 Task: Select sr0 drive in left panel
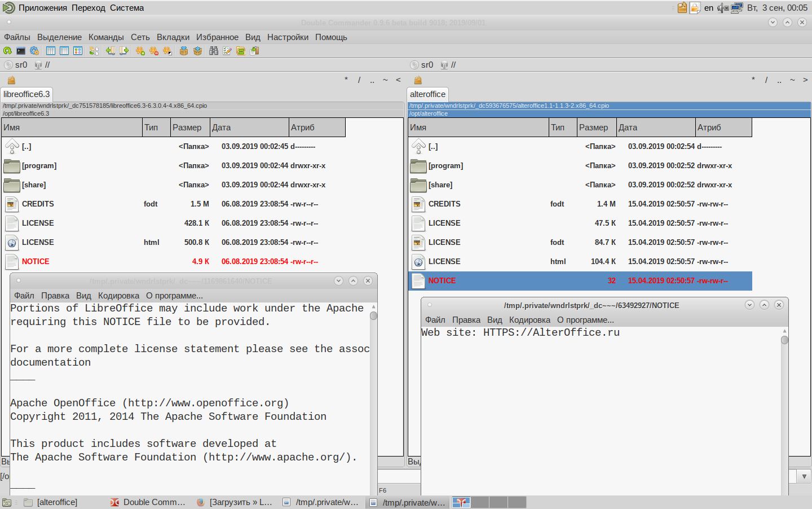click(x=16, y=65)
